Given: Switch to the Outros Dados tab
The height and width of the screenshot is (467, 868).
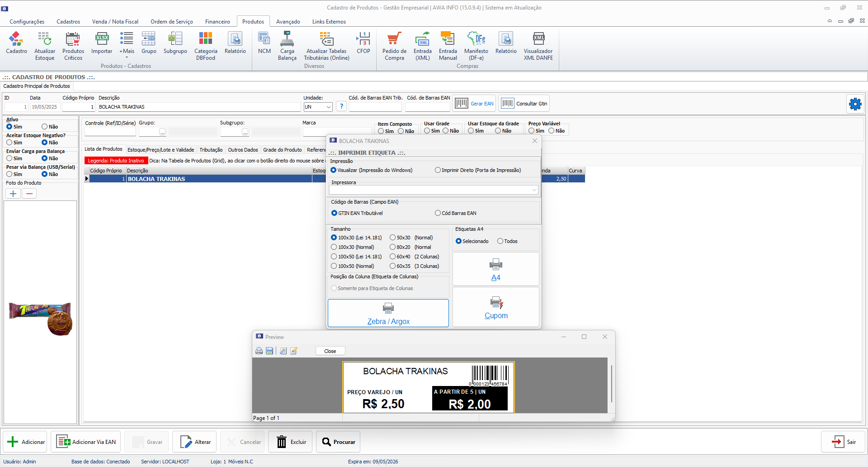Looking at the screenshot, I should coord(243,150).
